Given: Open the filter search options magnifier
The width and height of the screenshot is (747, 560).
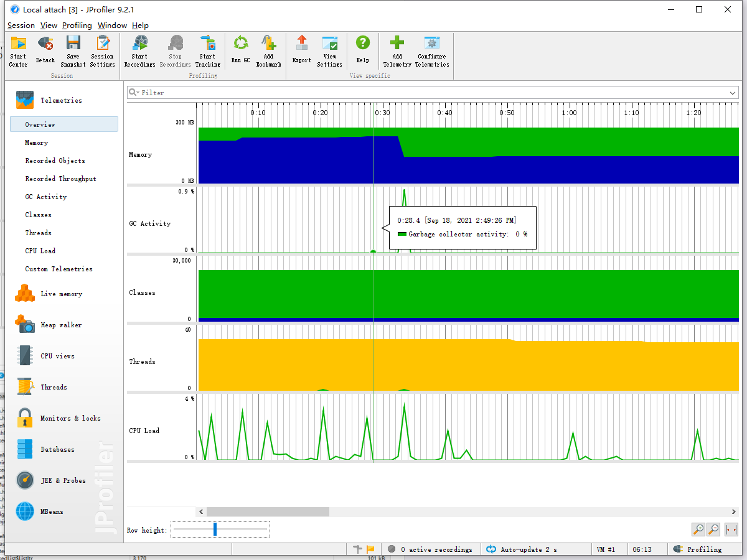Looking at the screenshot, I should (x=133, y=93).
